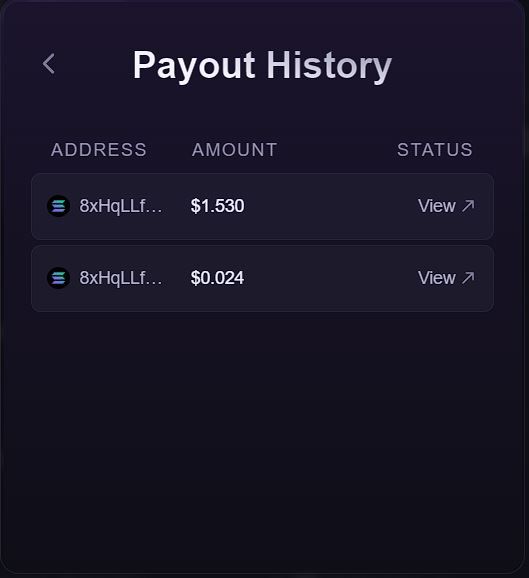Click the ADDRESS column header
Viewport: 529px width, 578px height.
click(99, 150)
